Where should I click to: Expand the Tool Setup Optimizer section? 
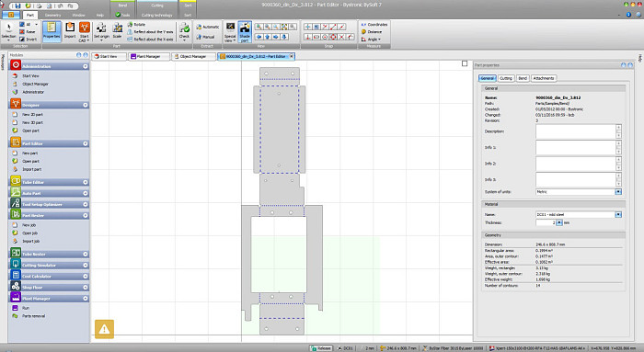tap(86, 204)
